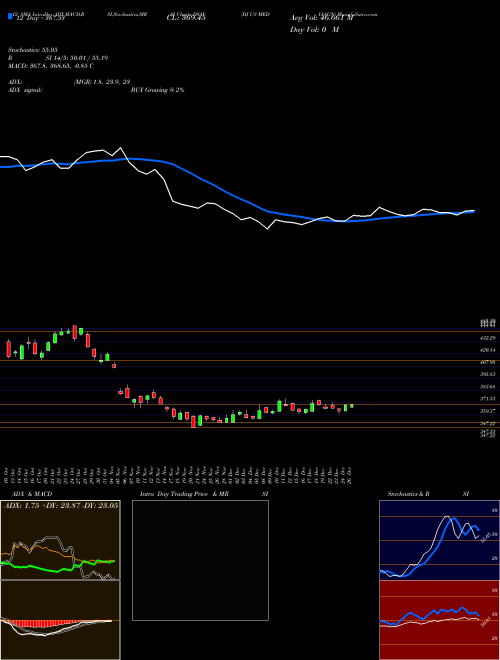Click the blue 12 Day SMA legend square
Screen dimensions: 500x660
(x=10, y=16)
